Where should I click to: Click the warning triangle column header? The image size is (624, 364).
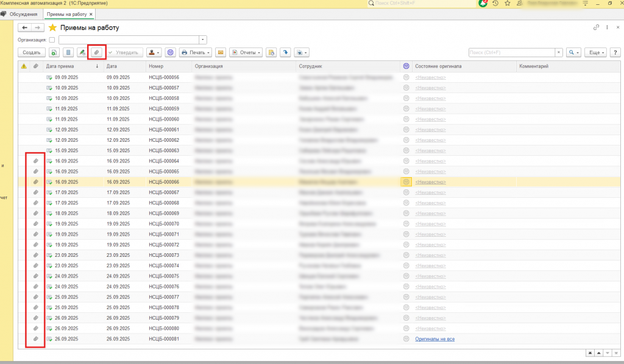point(24,66)
